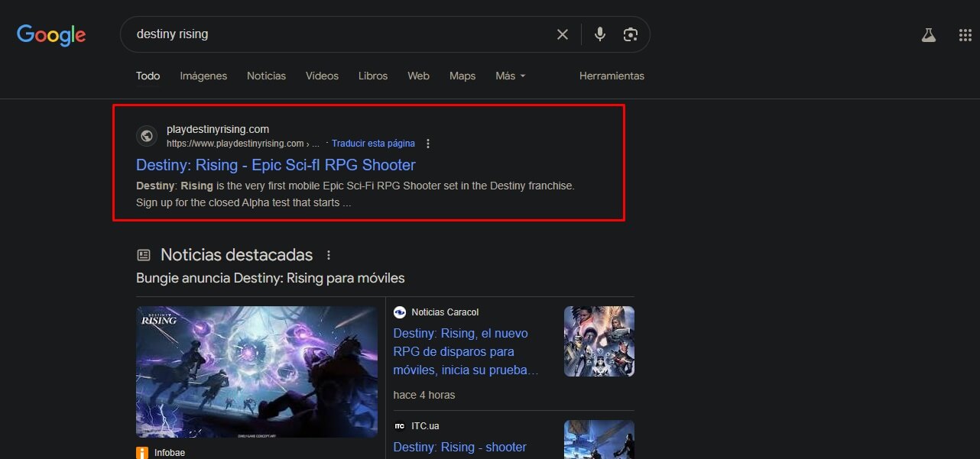Click the ITC.ua source name

pyautogui.click(x=425, y=425)
